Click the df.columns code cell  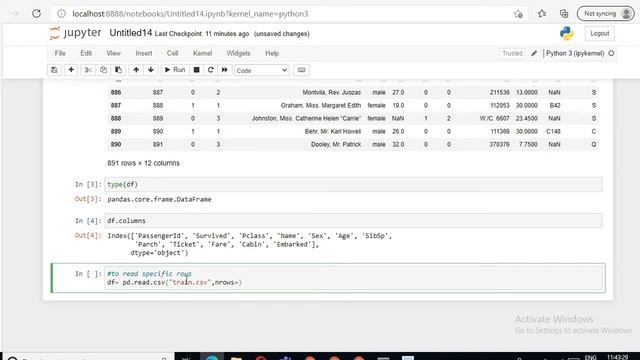coord(353,221)
